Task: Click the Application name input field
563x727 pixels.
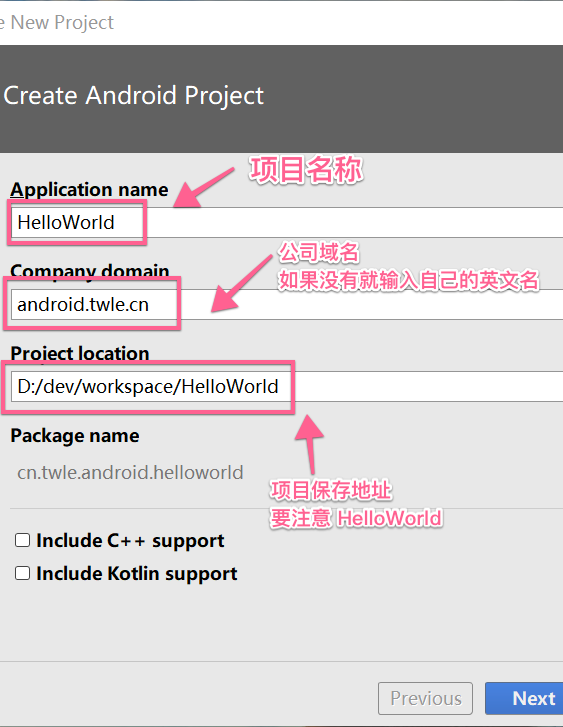Action: pos(287,223)
